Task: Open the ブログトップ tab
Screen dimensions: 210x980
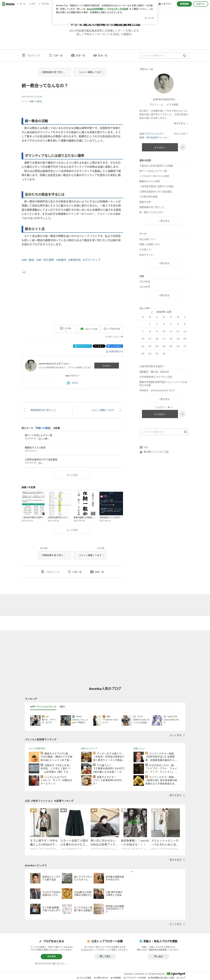Action: pos(31,55)
